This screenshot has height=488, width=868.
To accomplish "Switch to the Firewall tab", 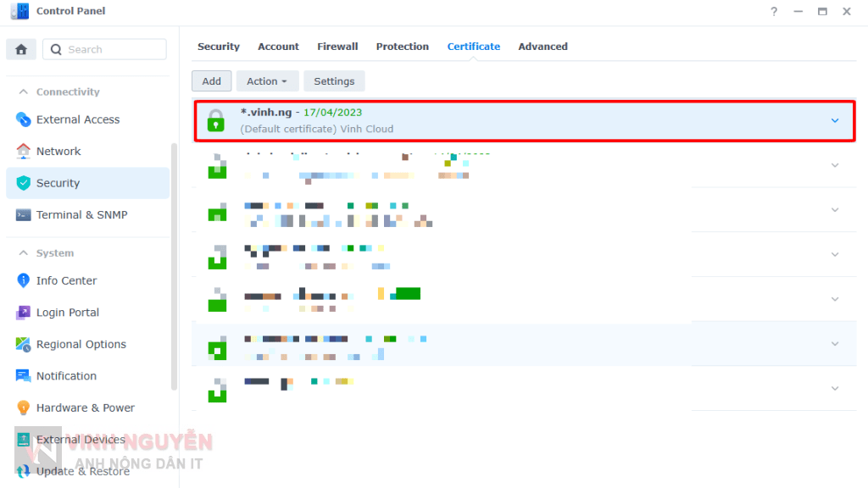I will tap(337, 47).
